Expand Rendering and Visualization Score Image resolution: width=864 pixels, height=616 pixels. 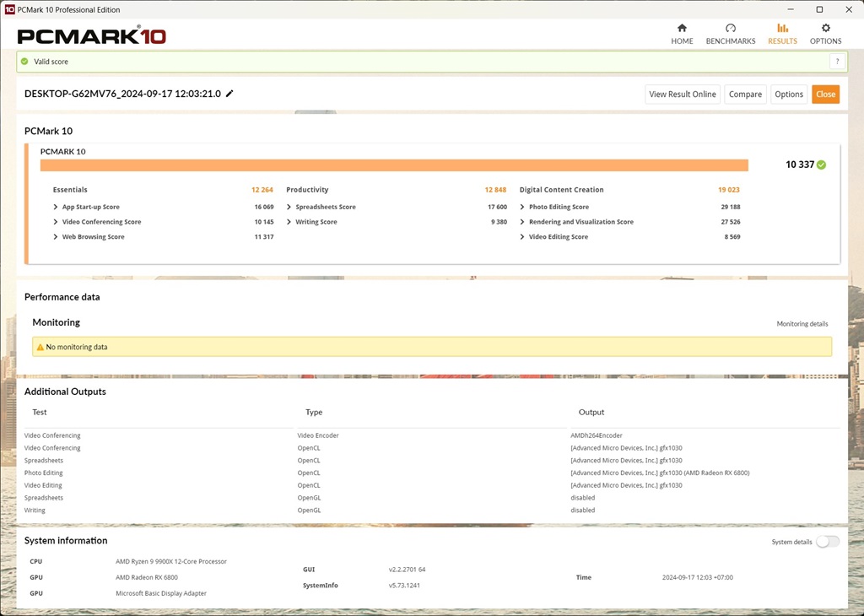click(x=522, y=222)
